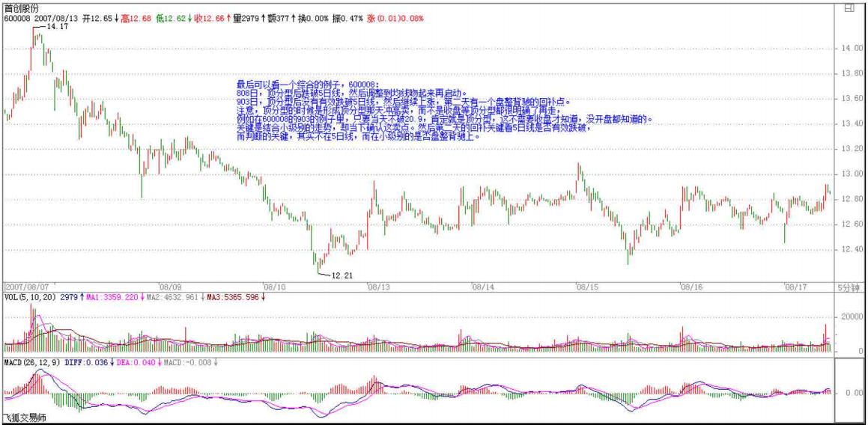Screen dimensions: 868x425
Task: Select the 600008 stock code
Action: tap(16, 18)
